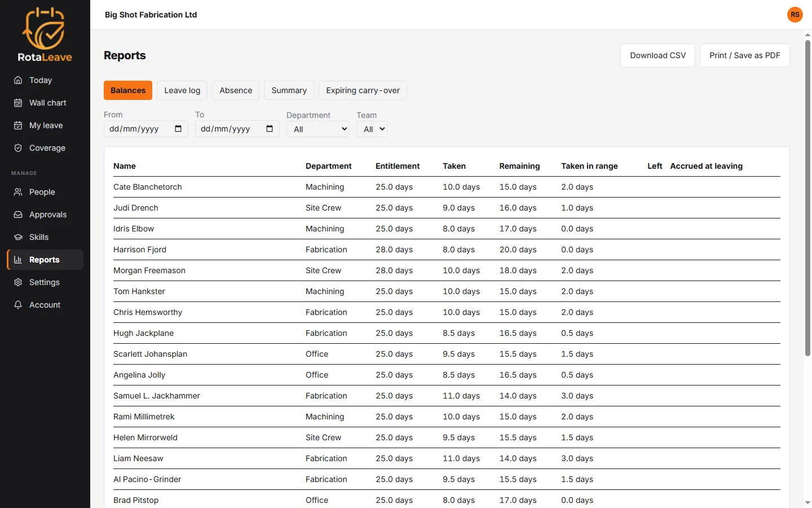Click the My leave calendar icon
Image resolution: width=812 pixels, height=508 pixels.
[x=18, y=125]
